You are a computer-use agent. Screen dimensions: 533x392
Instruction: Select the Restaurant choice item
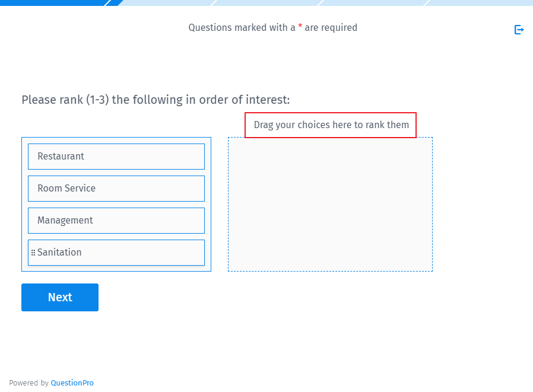[116, 157]
